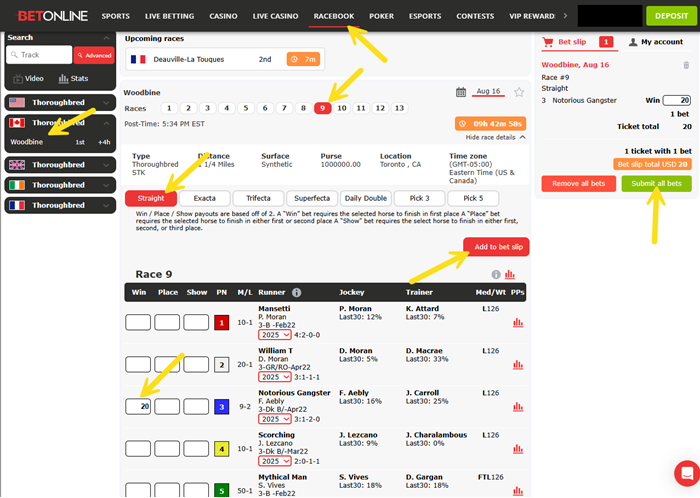Click the calendar icon beside Aug 16
The width and height of the screenshot is (700, 498).
[x=461, y=92]
